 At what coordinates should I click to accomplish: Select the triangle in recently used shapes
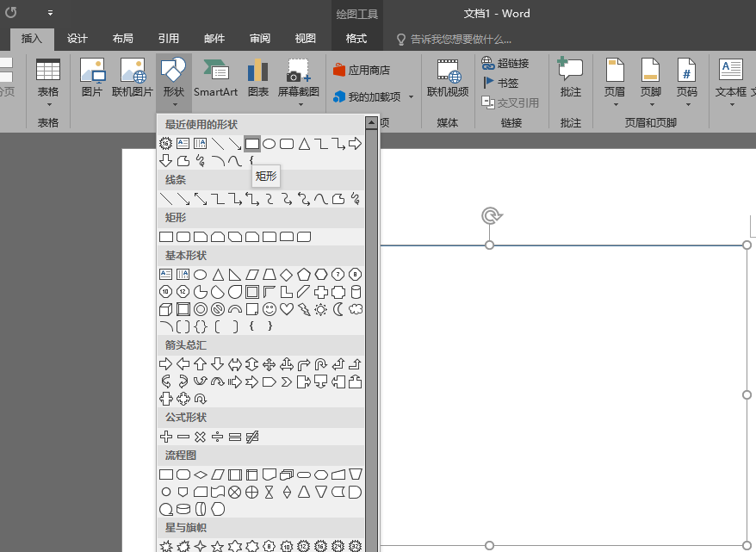pyautogui.click(x=304, y=144)
